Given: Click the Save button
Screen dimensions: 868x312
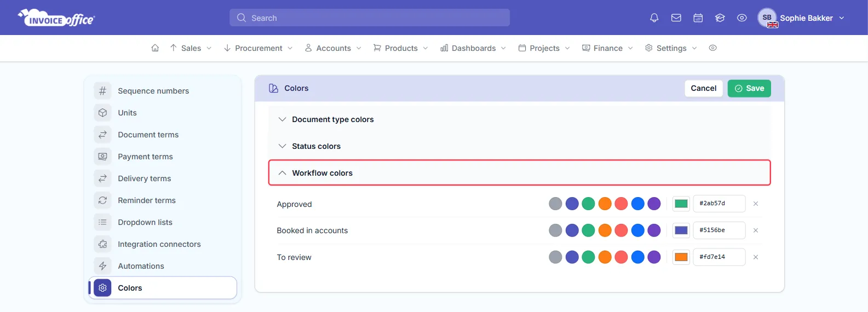Looking at the screenshot, I should tap(749, 88).
